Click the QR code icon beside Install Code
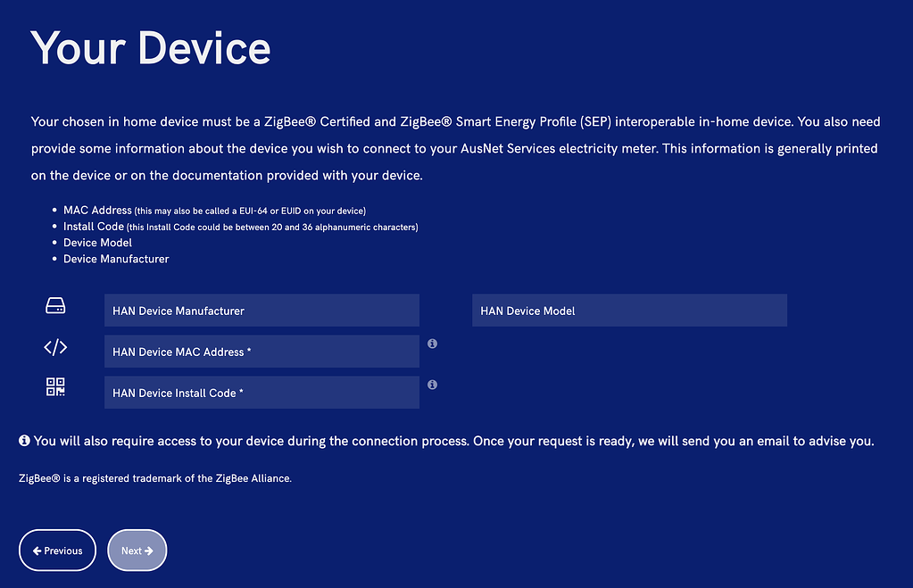913x588 pixels. (x=55, y=387)
